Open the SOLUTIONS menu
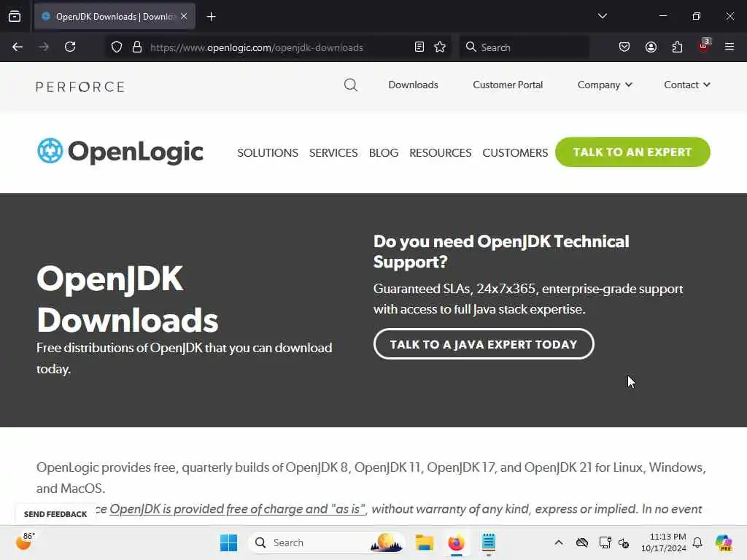 tap(268, 153)
